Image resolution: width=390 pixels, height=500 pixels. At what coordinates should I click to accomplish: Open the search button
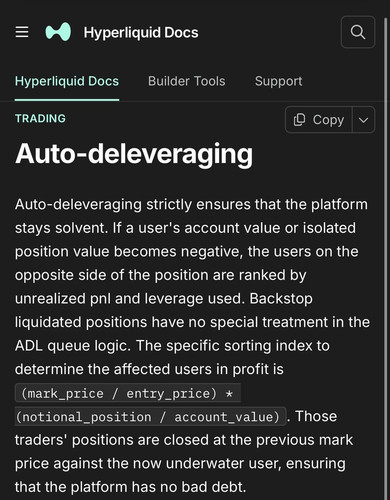358,32
